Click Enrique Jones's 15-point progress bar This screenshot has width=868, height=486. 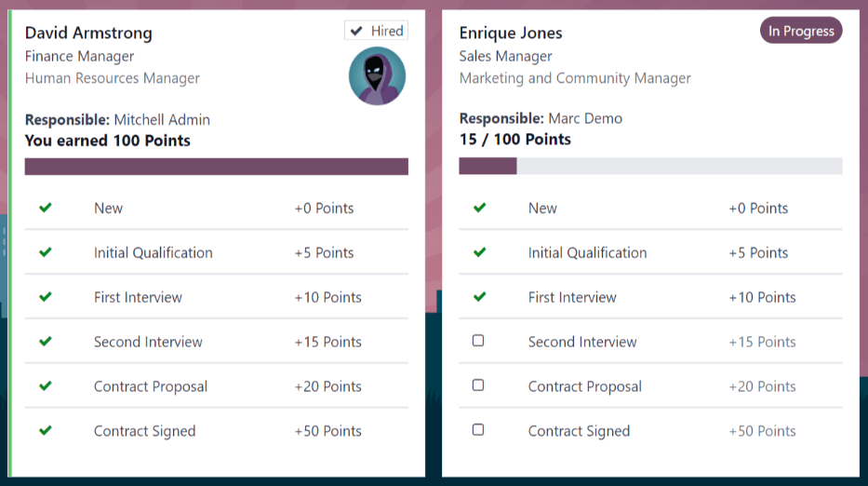[650, 166]
